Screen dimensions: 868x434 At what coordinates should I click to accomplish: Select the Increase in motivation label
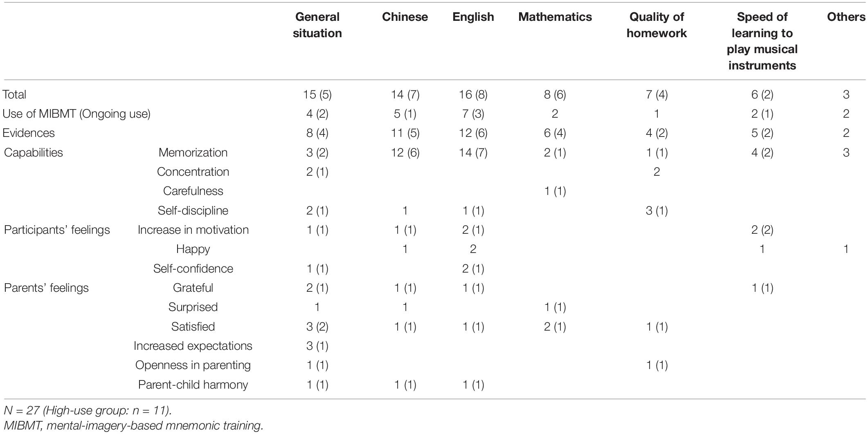(193, 230)
